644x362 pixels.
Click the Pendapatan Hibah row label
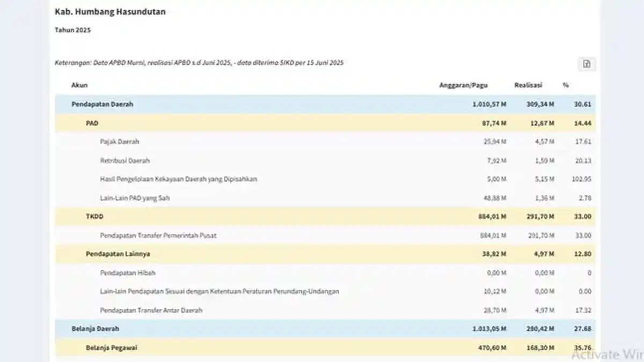(x=128, y=273)
